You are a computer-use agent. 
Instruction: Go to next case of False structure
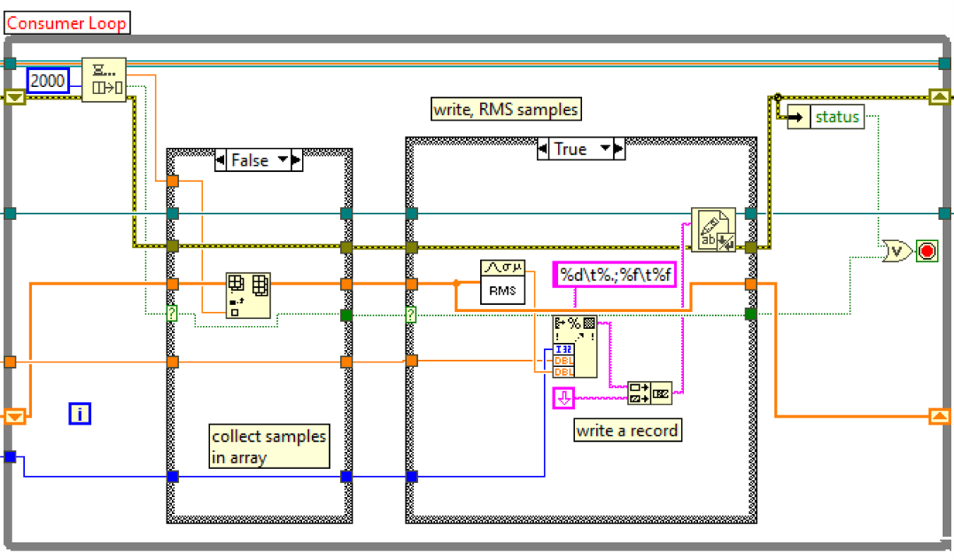click(296, 160)
